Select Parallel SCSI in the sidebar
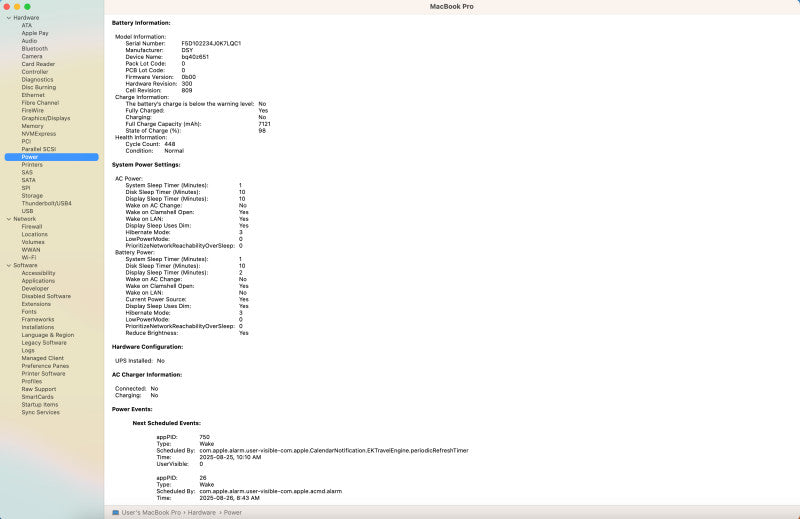800x519 pixels. [39, 149]
